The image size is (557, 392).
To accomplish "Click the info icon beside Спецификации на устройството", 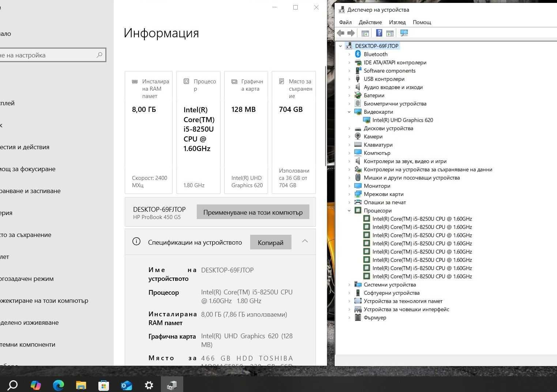I will pyautogui.click(x=136, y=241).
